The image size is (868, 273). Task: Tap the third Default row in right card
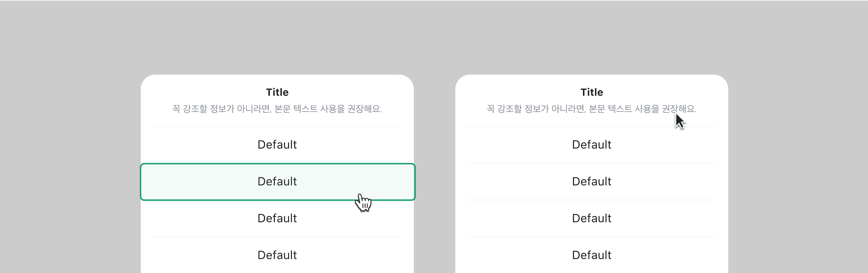[x=591, y=218]
